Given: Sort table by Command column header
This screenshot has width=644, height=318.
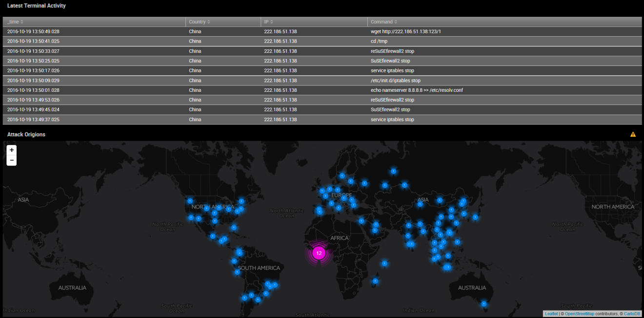Looking at the screenshot, I should [383, 22].
